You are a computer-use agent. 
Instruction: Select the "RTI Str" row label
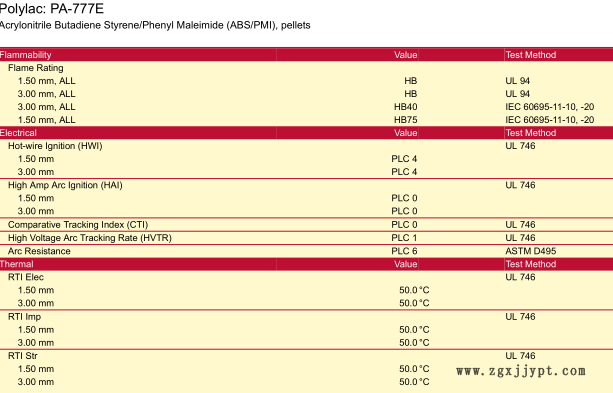click(x=23, y=356)
